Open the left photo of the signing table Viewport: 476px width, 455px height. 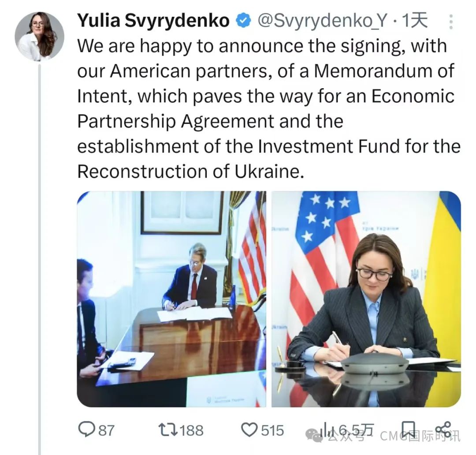[172, 299]
